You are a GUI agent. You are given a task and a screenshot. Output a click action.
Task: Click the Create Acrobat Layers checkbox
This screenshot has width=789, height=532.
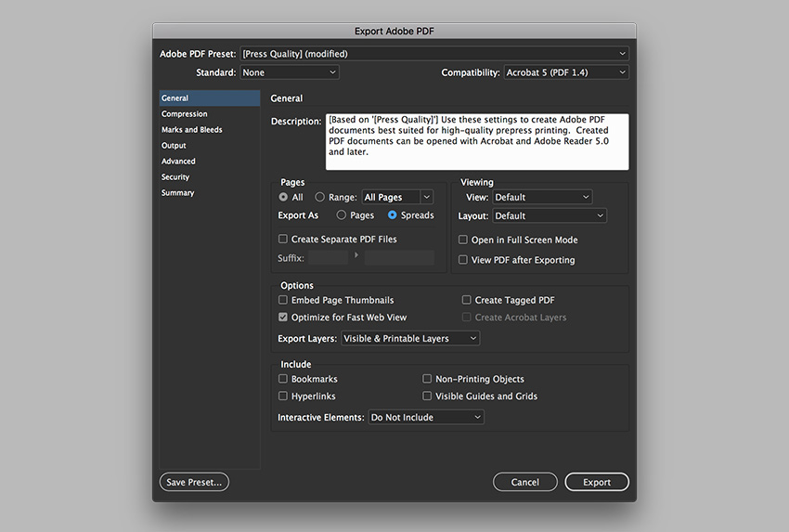tap(467, 318)
